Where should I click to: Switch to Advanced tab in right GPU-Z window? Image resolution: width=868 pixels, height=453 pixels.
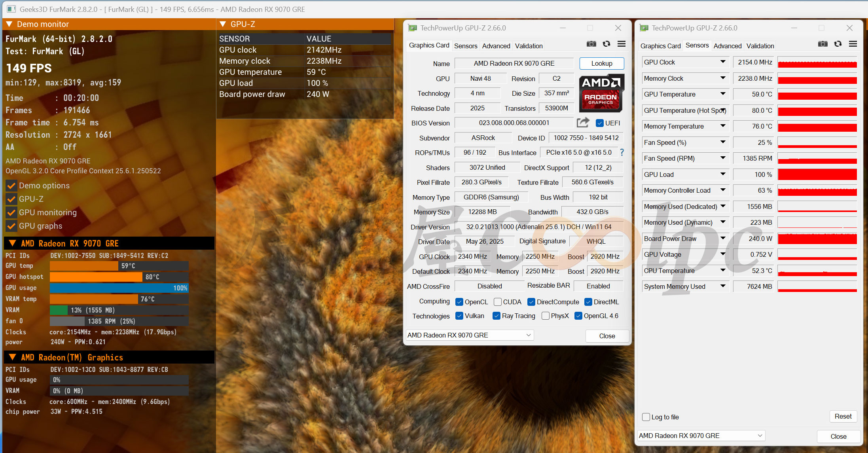tap(728, 46)
